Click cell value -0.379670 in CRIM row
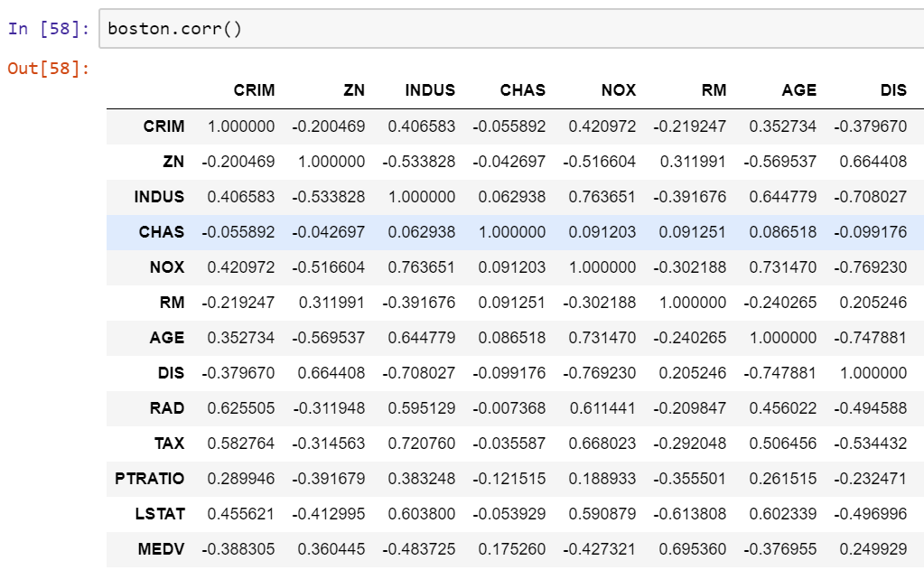 click(x=871, y=126)
